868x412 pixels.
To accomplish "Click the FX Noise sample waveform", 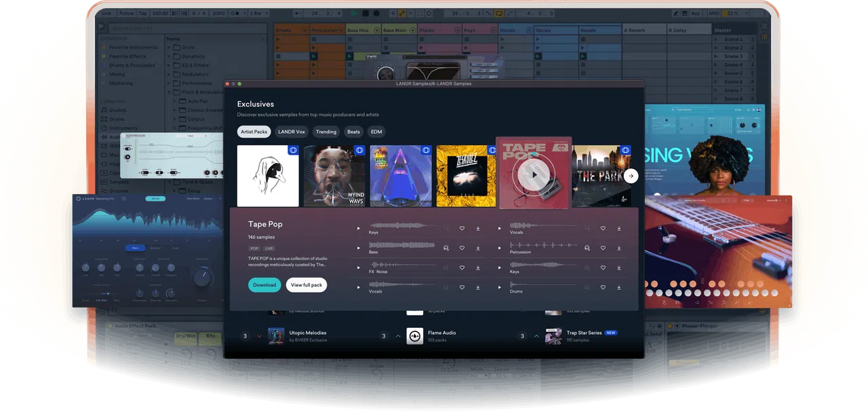I will click(402, 265).
